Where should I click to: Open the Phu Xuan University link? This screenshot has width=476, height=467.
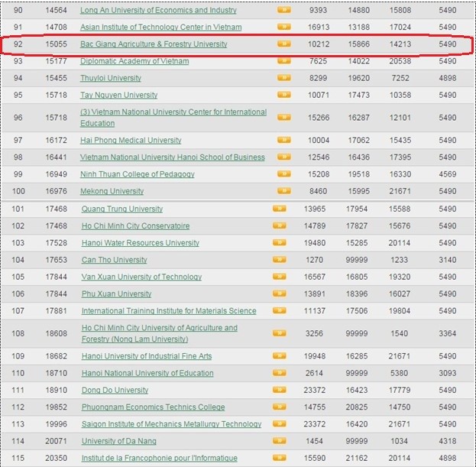[x=116, y=294]
